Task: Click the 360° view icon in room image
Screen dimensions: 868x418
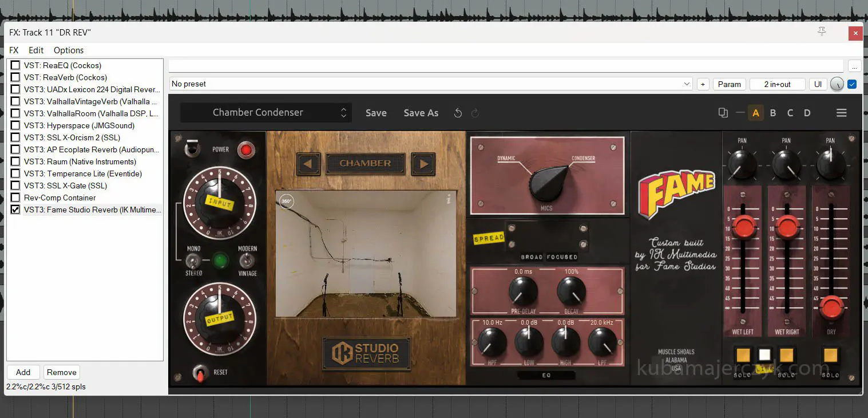Action: pyautogui.click(x=287, y=201)
